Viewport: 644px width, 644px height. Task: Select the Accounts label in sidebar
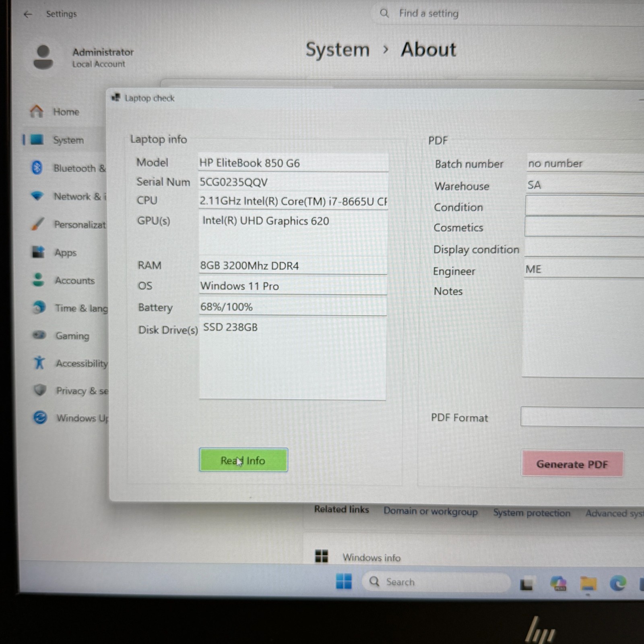tap(75, 281)
